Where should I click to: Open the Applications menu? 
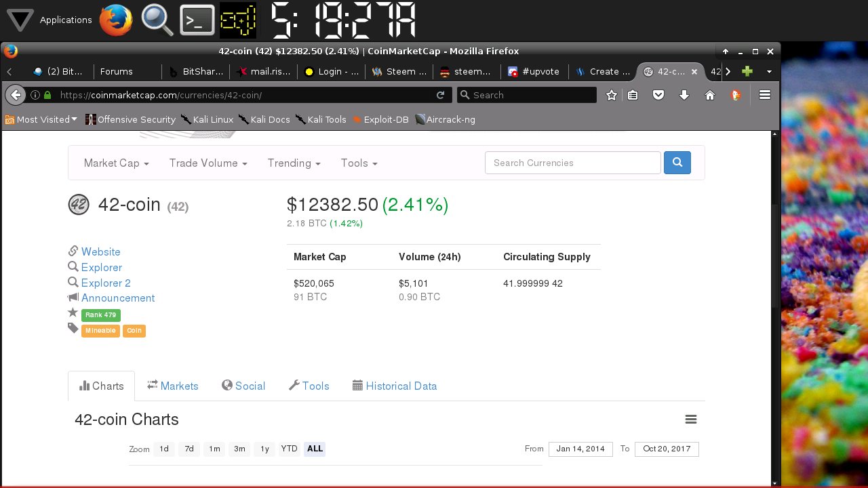[49, 20]
